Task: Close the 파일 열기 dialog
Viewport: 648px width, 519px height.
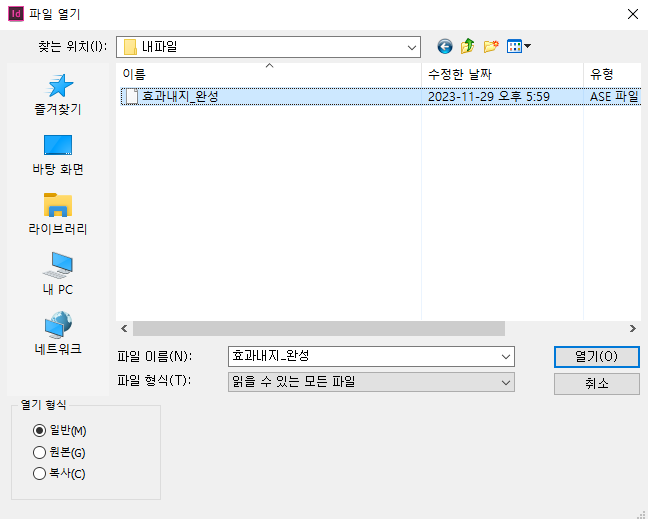Action: click(632, 14)
